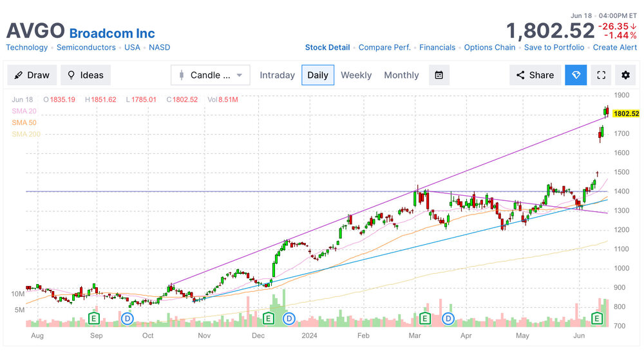Open the calendar date range picker

click(x=439, y=75)
